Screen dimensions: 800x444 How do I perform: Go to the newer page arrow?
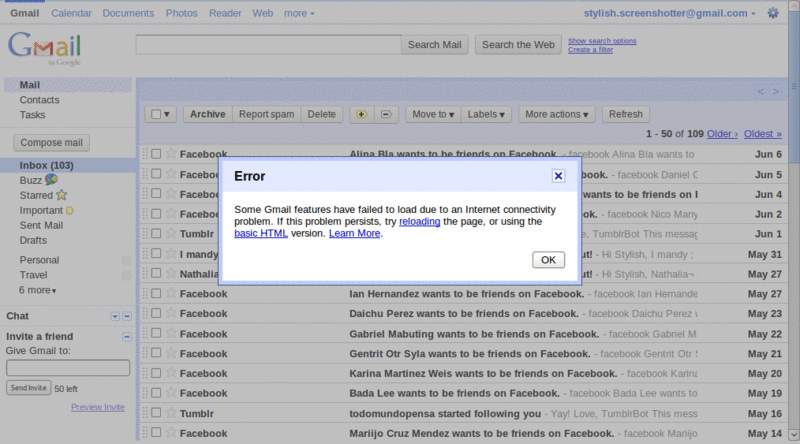coord(761,92)
